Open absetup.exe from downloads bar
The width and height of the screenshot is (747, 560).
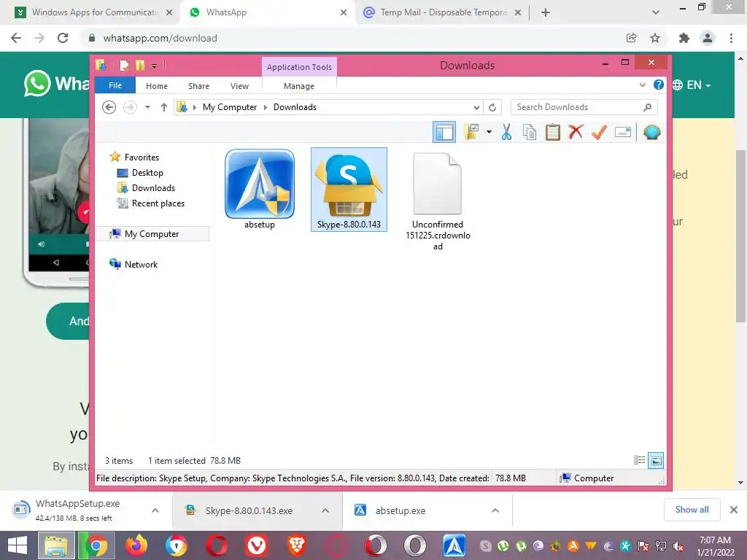[x=400, y=510]
